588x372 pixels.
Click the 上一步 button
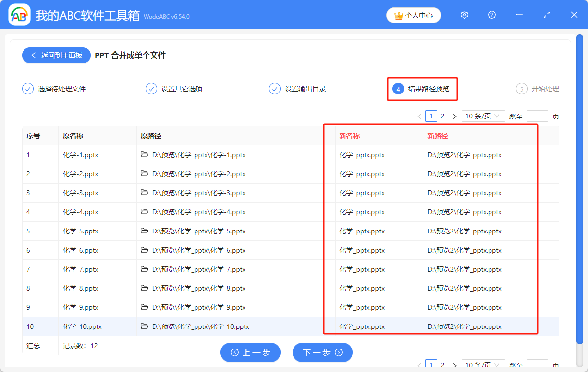tap(250, 352)
